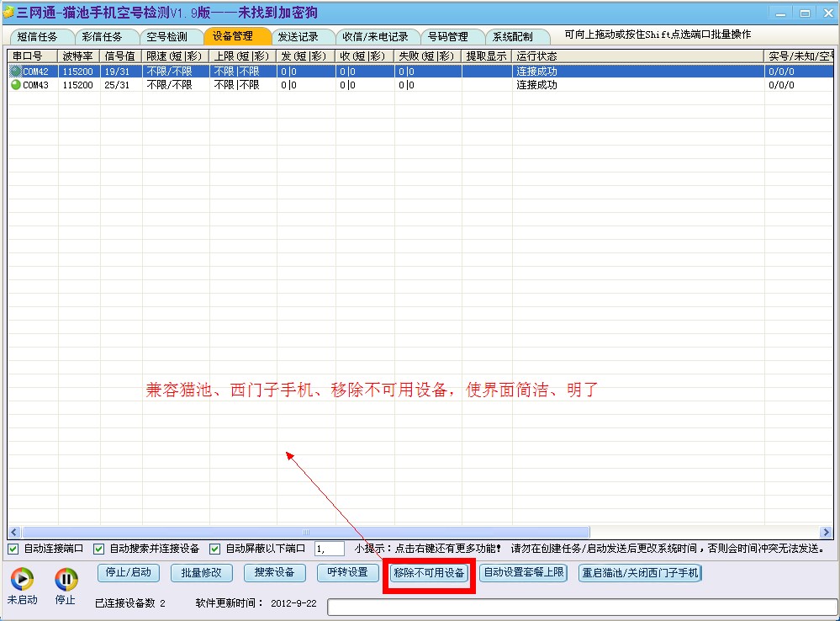Viewport: 840px width, 621px height.
Task: Click the horizontal scrollbar thumb
Action: [x=306, y=533]
